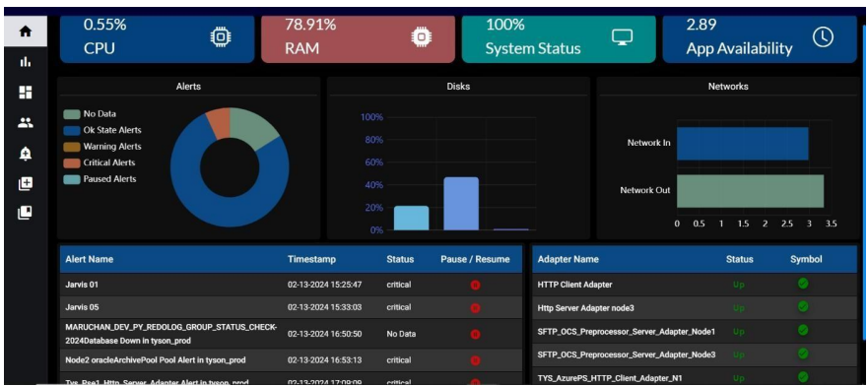This screenshot has height=386, width=868.
Task: Click green check for HTTP Client Adapter
Action: pos(803,284)
